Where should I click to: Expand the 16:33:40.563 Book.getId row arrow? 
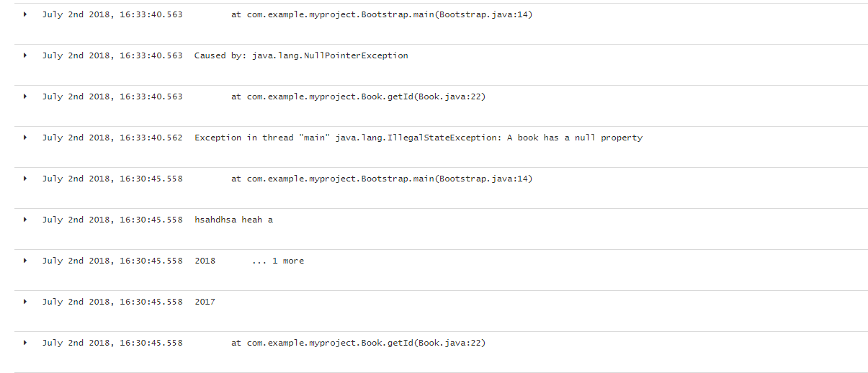click(25, 96)
